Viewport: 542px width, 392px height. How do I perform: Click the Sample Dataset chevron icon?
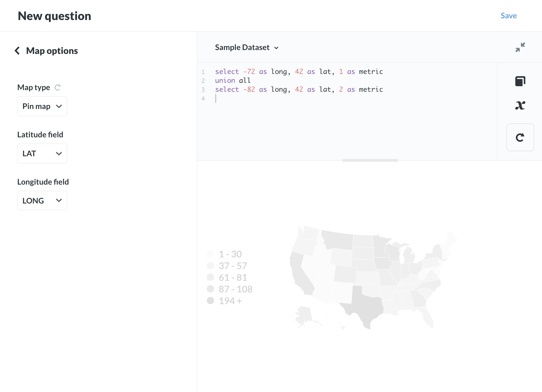click(x=277, y=48)
